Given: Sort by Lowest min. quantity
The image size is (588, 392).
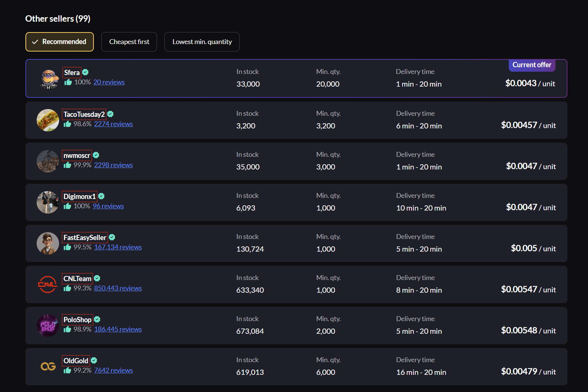Looking at the screenshot, I should [202, 42].
